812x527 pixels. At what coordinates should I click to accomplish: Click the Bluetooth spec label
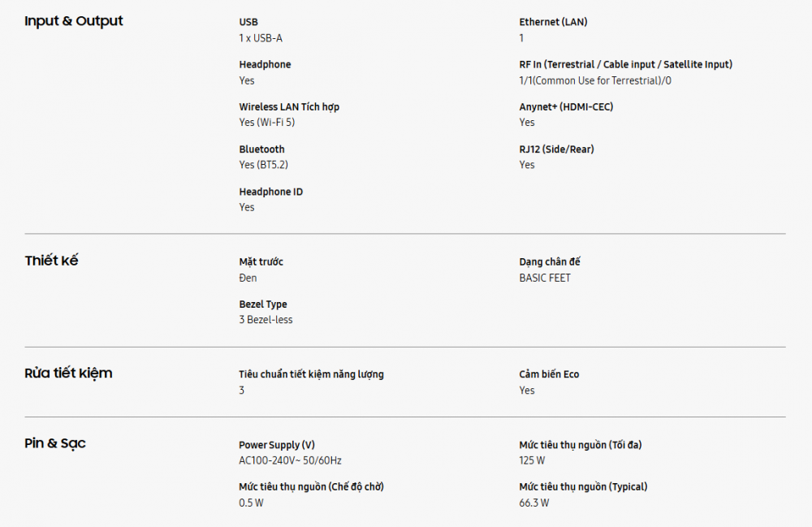pos(261,149)
